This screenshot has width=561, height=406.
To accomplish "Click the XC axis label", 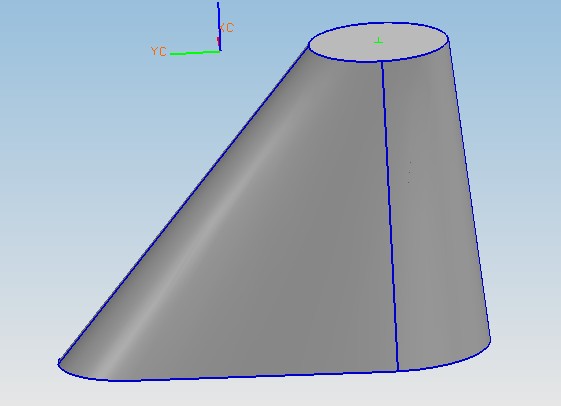I will click(227, 28).
